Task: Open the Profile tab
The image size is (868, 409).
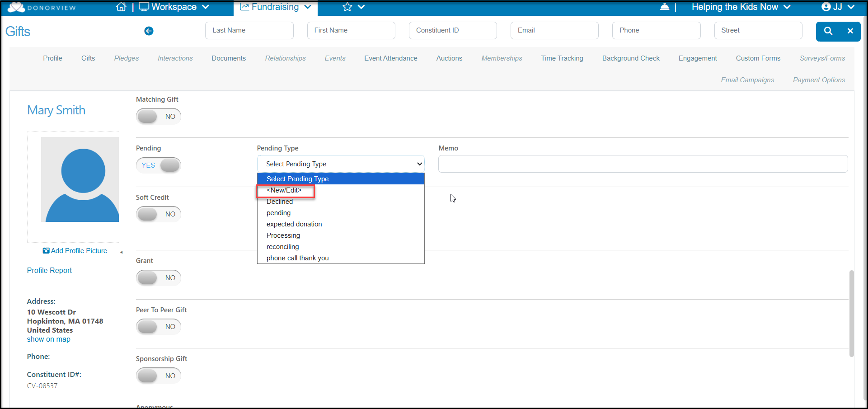Action: [x=53, y=58]
